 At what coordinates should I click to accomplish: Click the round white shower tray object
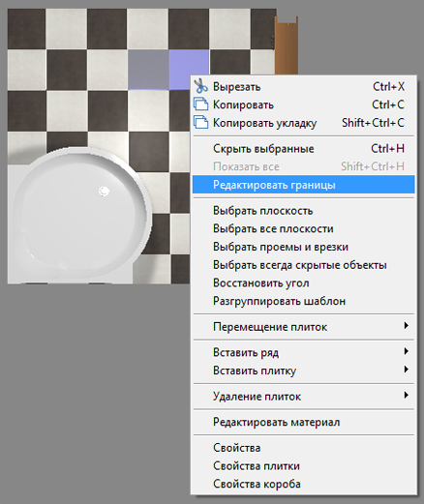click(80, 214)
